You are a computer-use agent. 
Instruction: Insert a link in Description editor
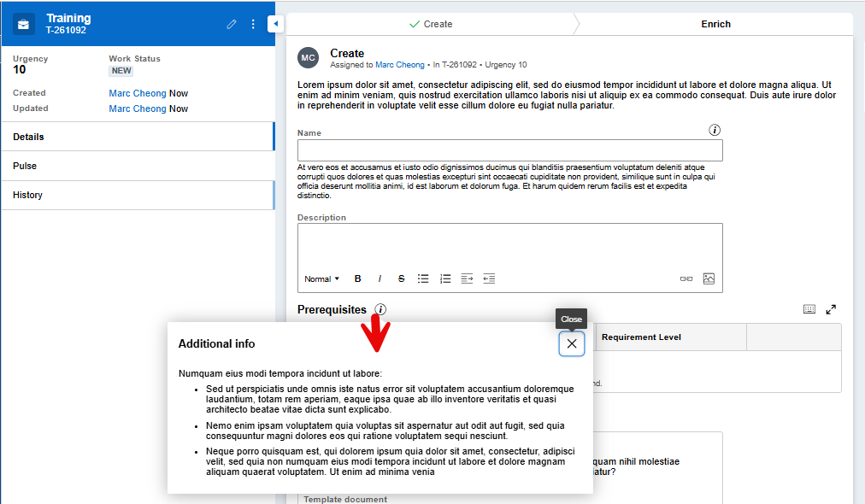point(686,278)
